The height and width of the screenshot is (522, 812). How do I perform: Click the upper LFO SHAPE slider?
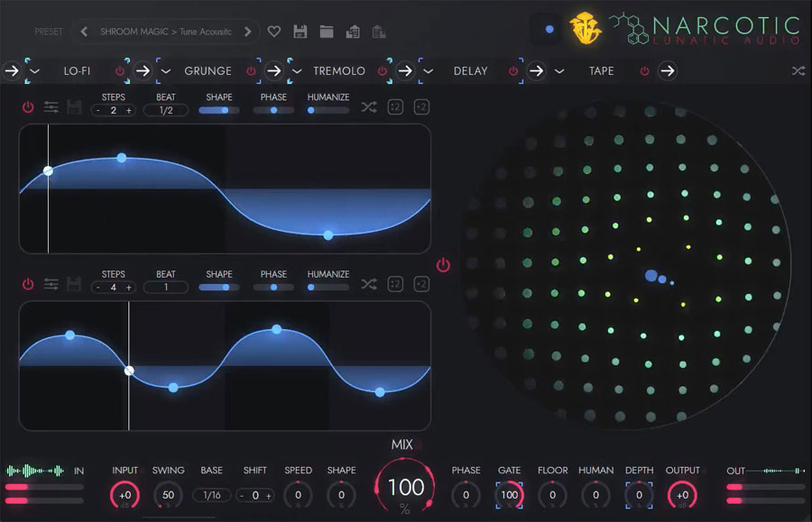pos(219,110)
